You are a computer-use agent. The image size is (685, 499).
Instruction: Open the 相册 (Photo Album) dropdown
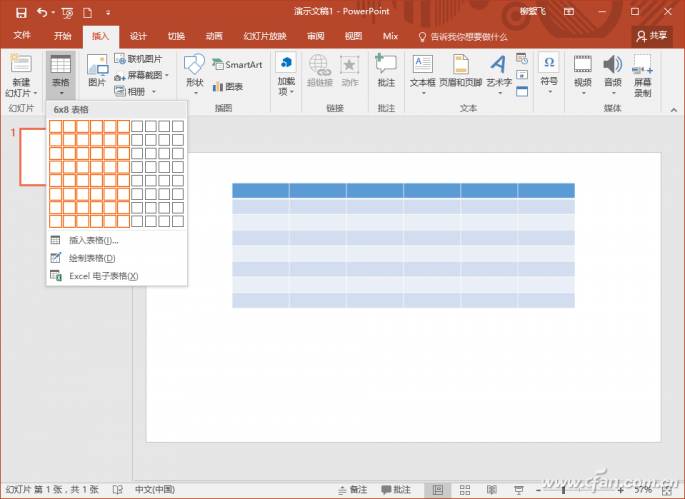[x=135, y=91]
